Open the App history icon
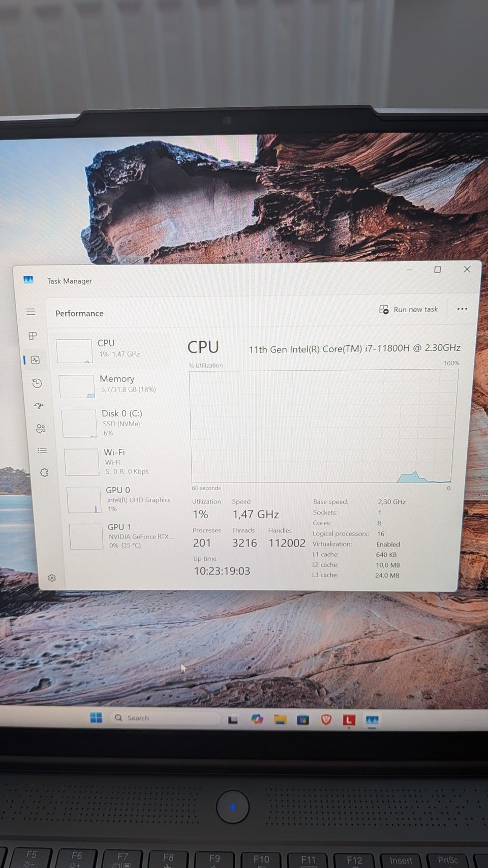 [x=37, y=383]
